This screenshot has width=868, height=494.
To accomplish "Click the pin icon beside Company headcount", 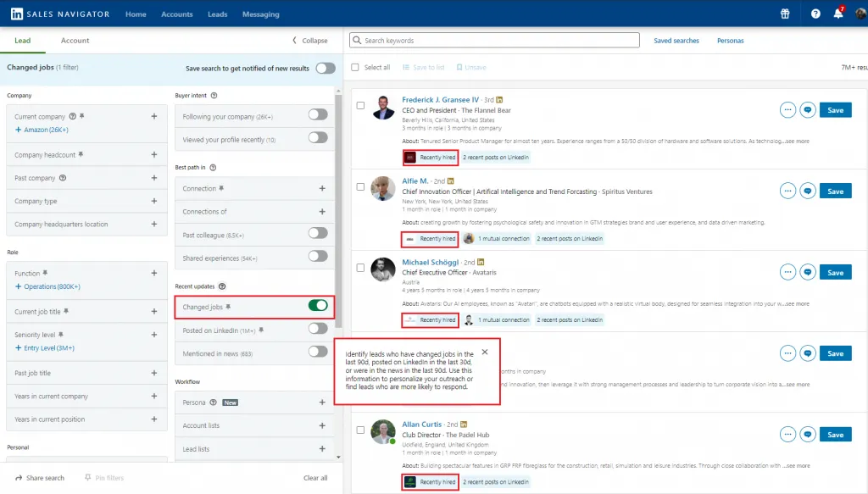I will click(81, 154).
